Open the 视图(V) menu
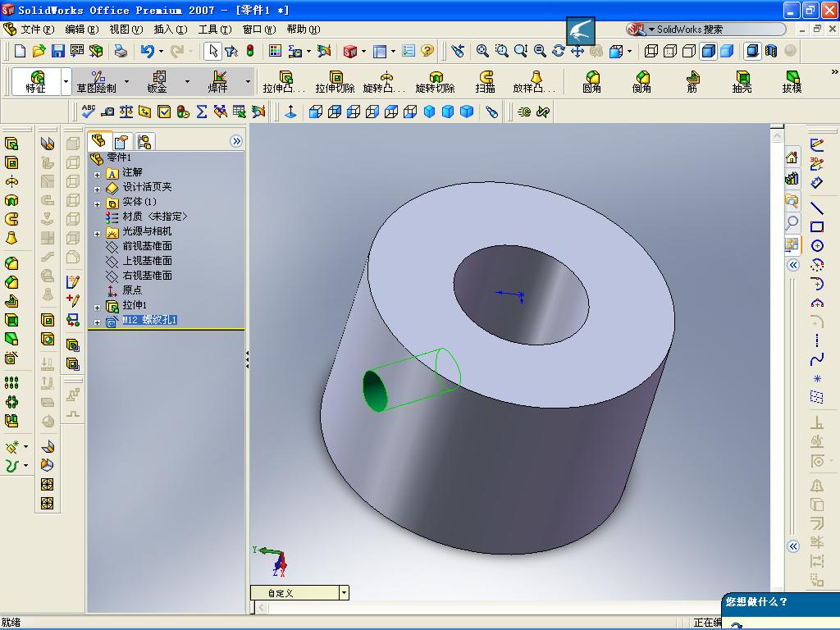The height and width of the screenshot is (630, 840). (x=126, y=29)
